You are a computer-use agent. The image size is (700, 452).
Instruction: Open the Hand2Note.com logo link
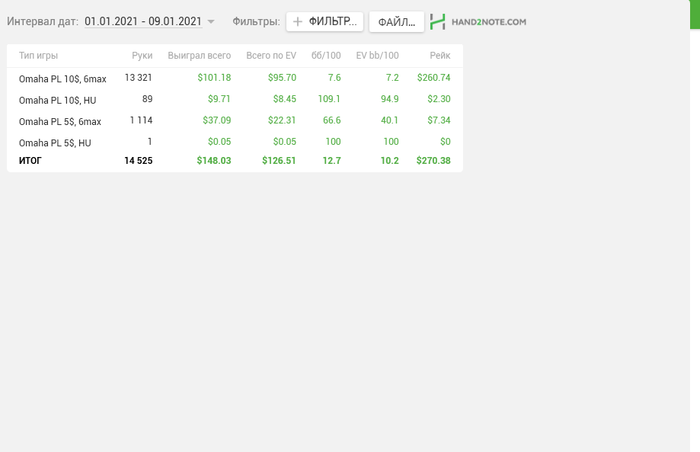(478, 21)
